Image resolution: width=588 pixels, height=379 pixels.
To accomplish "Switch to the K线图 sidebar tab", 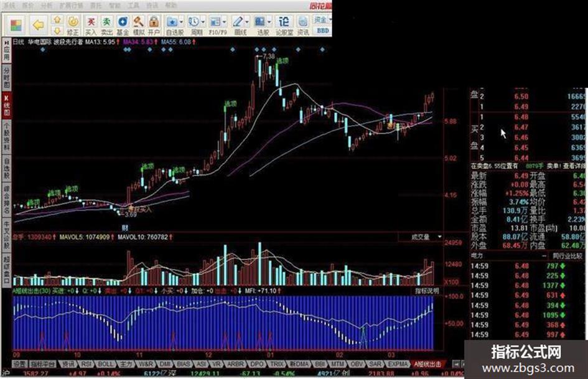I will (6, 105).
